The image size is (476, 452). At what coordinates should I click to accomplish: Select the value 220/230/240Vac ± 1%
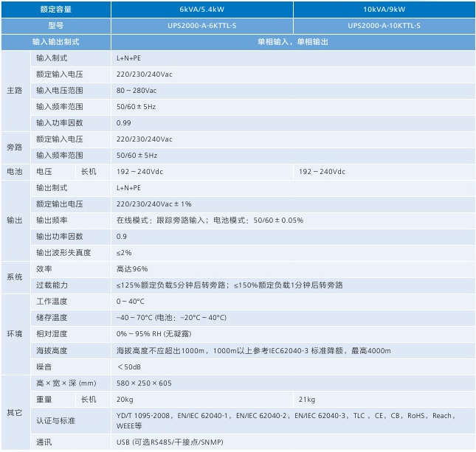point(154,204)
